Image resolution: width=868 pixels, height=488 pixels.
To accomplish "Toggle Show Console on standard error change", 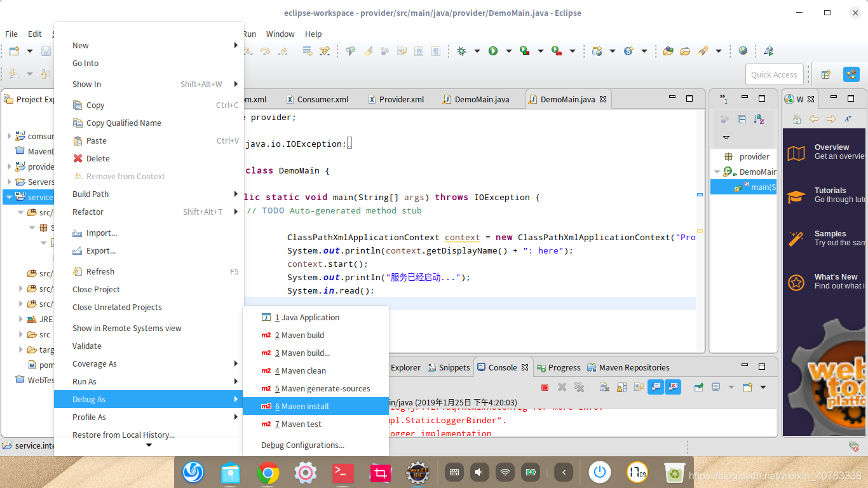I will [673, 387].
